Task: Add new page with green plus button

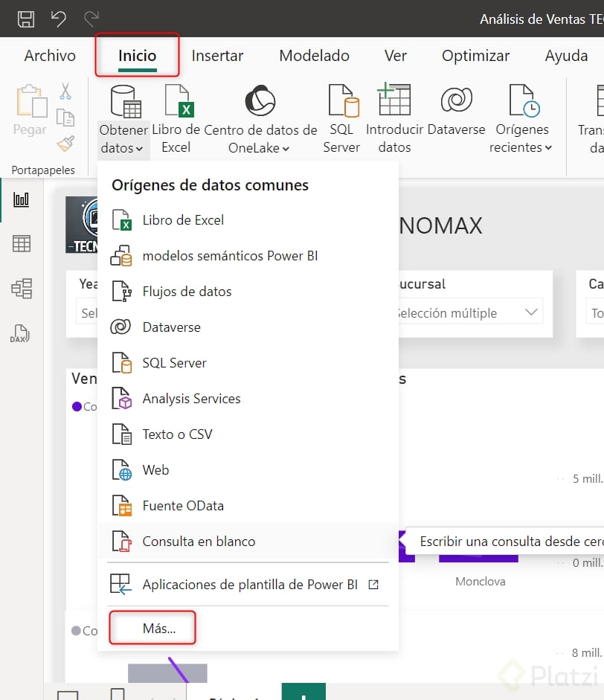Action: 303,693
